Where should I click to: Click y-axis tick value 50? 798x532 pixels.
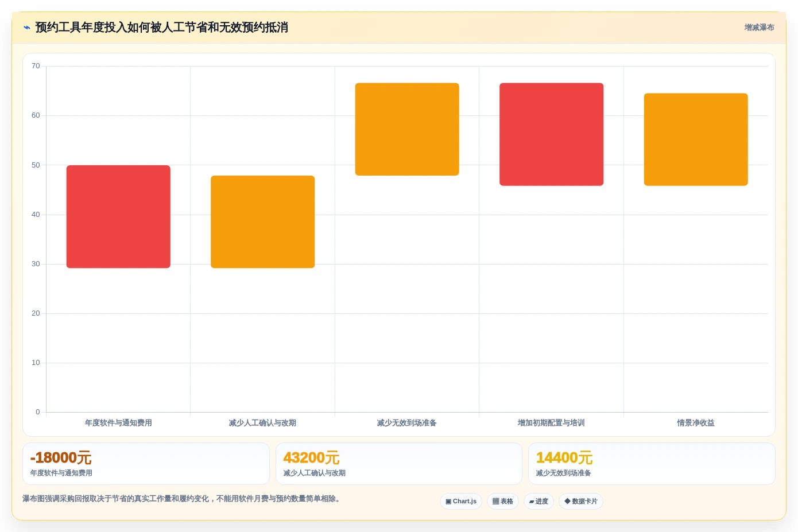(36, 165)
